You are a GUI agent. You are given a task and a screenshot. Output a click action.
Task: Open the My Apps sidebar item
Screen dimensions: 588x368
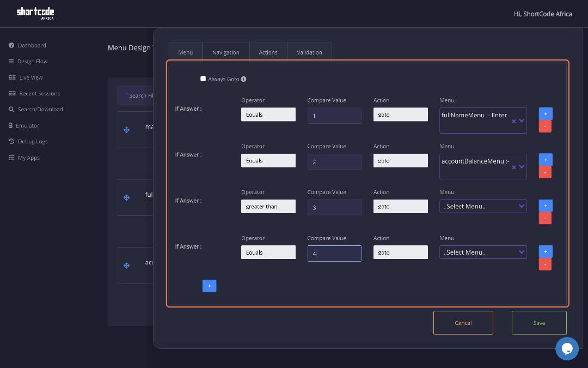(24, 158)
